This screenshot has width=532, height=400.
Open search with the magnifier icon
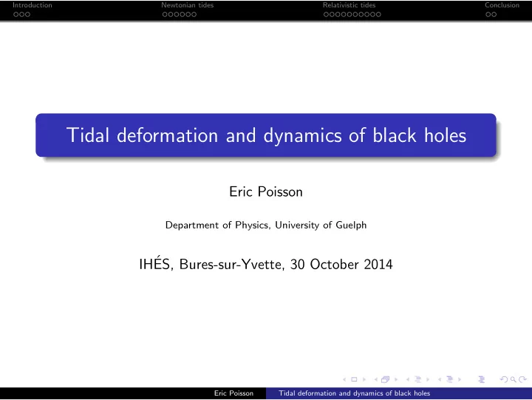tap(514, 379)
